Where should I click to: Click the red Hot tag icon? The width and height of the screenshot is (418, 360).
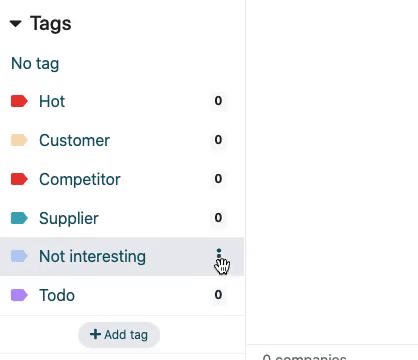[19, 101]
